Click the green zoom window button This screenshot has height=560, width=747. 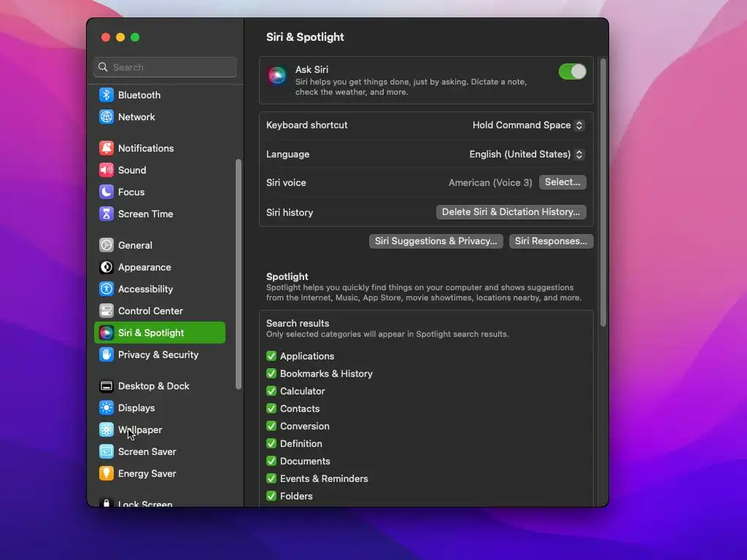tap(135, 38)
